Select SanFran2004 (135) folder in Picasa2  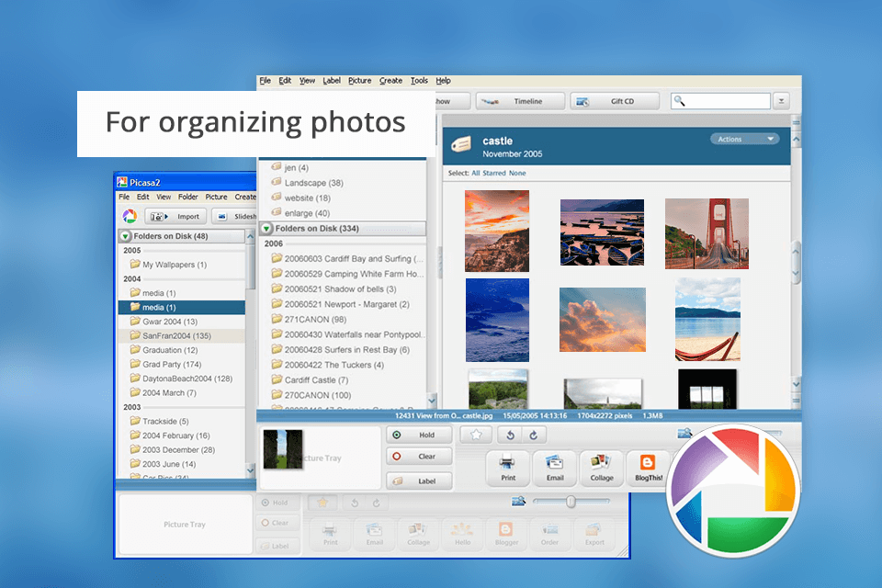[x=182, y=336]
